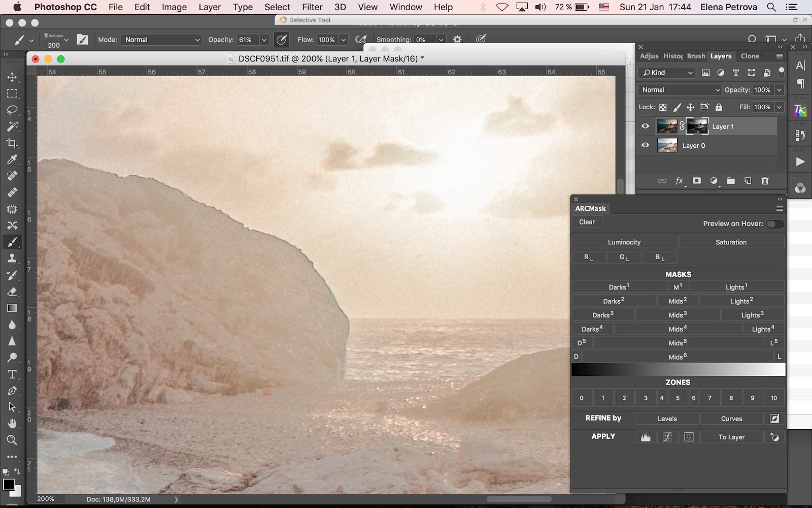Screen dimensions: 812x508
Task: Open brush preset picker arrow
Action: pyautogui.click(x=66, y=40)
